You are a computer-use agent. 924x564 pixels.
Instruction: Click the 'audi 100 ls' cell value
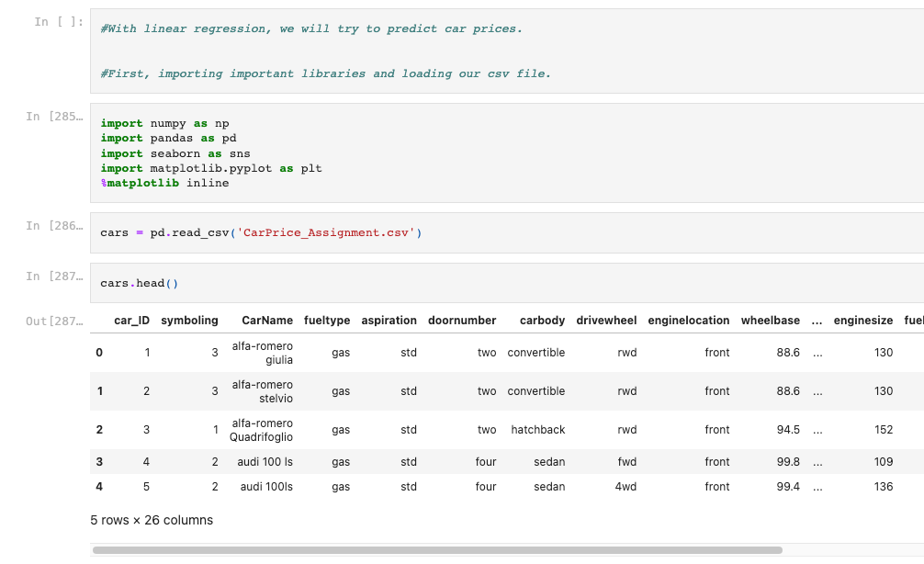pos(266,461)
